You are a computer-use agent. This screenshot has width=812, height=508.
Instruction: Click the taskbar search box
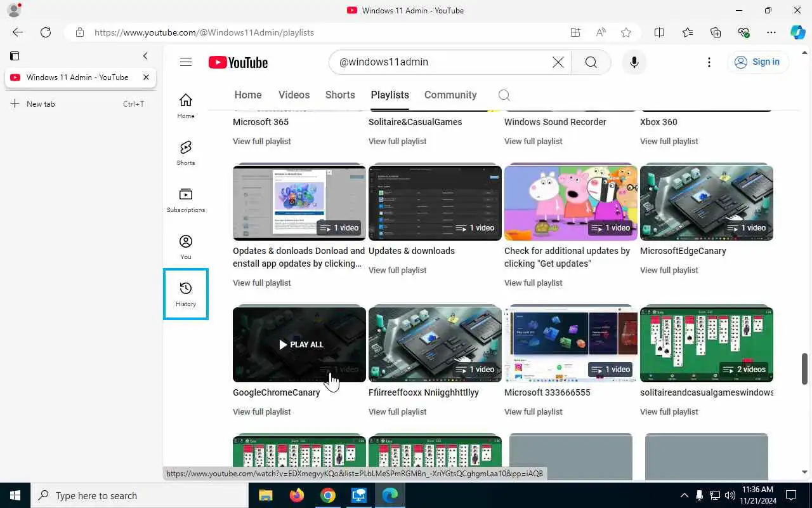pyautogui.click(x=140, y=495)
